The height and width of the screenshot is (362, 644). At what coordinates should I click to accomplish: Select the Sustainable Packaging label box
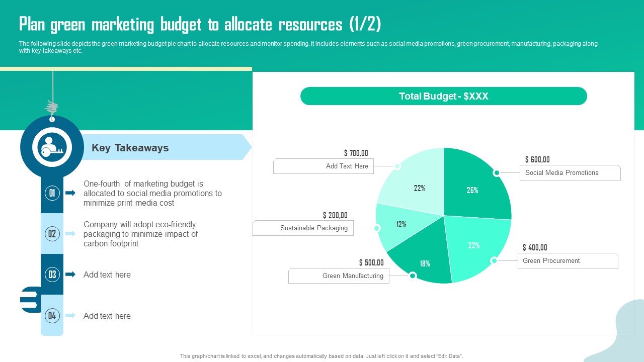(x=303, y=228)
